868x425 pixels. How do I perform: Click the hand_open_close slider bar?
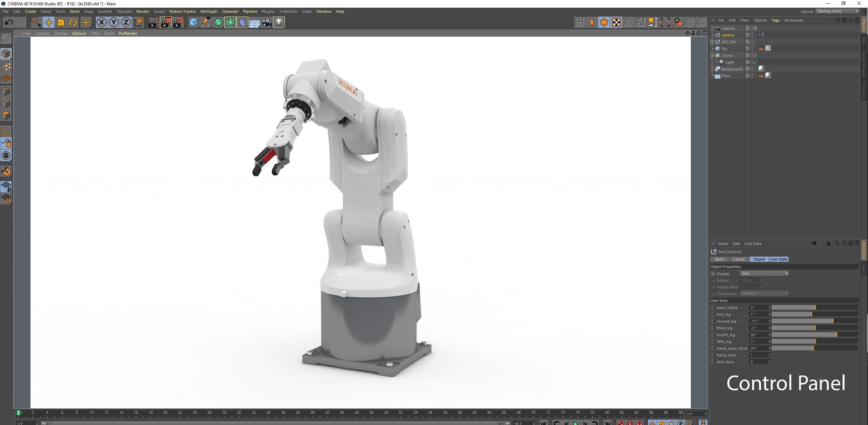(815, 348)
